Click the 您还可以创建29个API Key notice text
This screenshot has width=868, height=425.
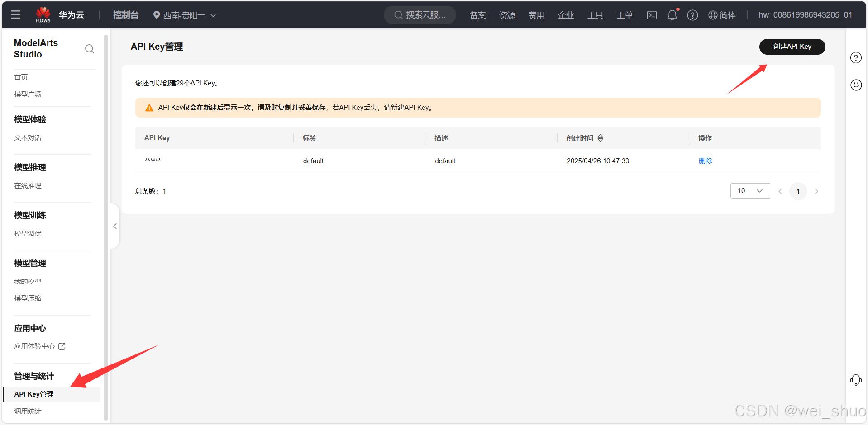pyautogui.click(x=177, y=83)
